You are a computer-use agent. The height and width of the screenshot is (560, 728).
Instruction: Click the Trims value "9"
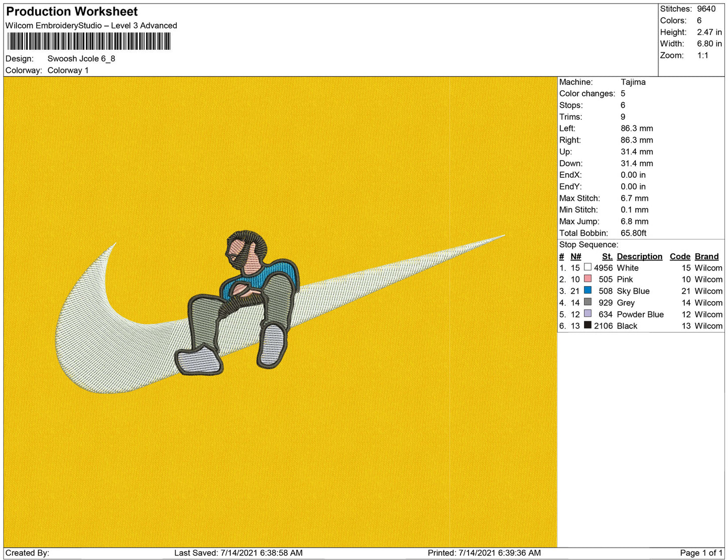[623, 117]
